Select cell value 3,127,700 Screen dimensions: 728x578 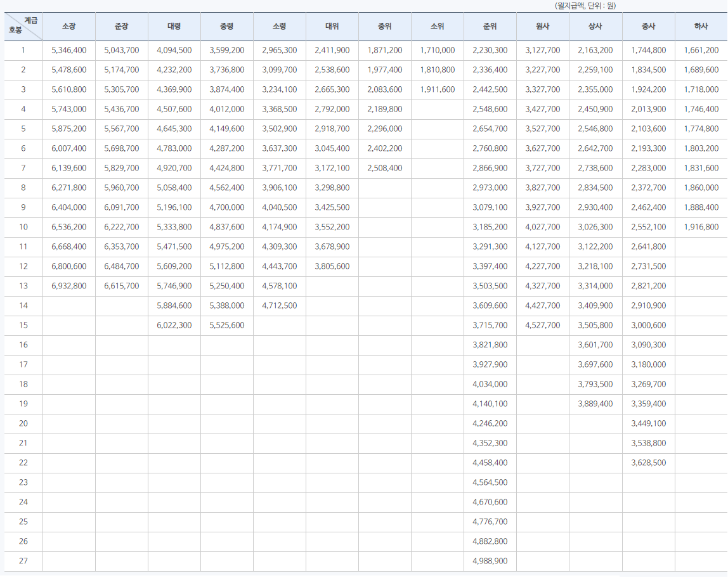[543, 50]
